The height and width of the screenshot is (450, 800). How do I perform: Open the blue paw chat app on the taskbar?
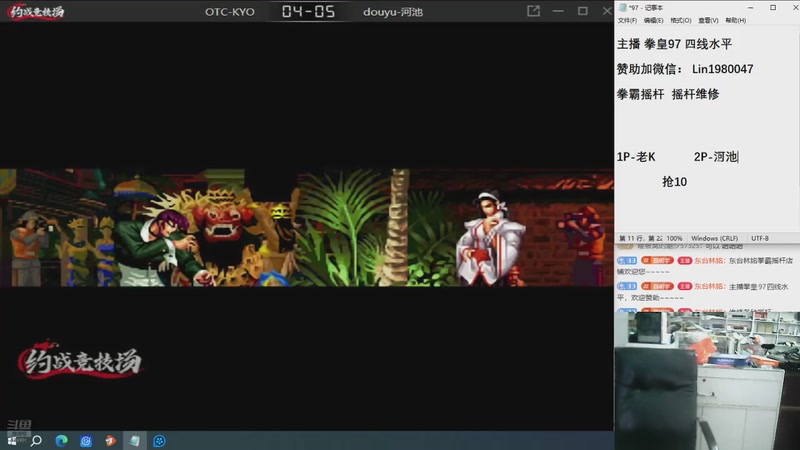pyautogui.click(x=159, y=441)
